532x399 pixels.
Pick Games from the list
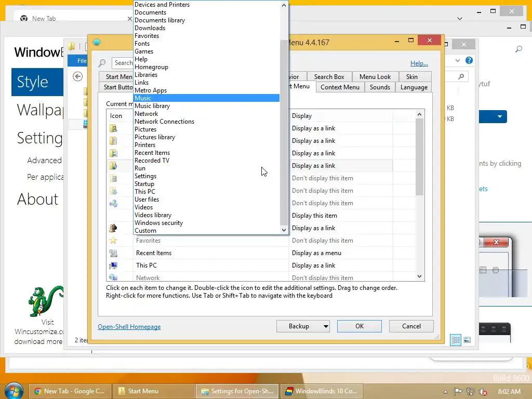click(x=207, y=51)
